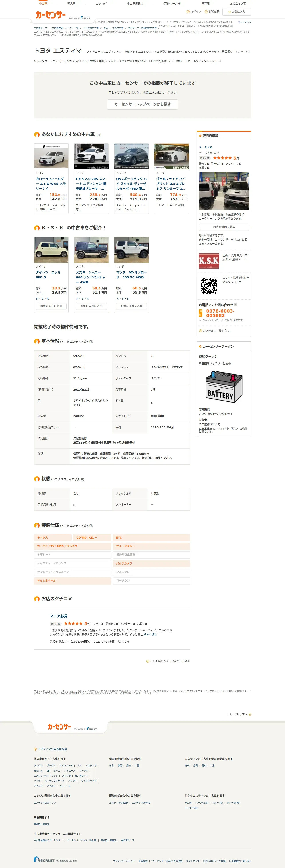Open the お気に入り favorites button
This screenshot has height=868, width=285.
(237, 12)
